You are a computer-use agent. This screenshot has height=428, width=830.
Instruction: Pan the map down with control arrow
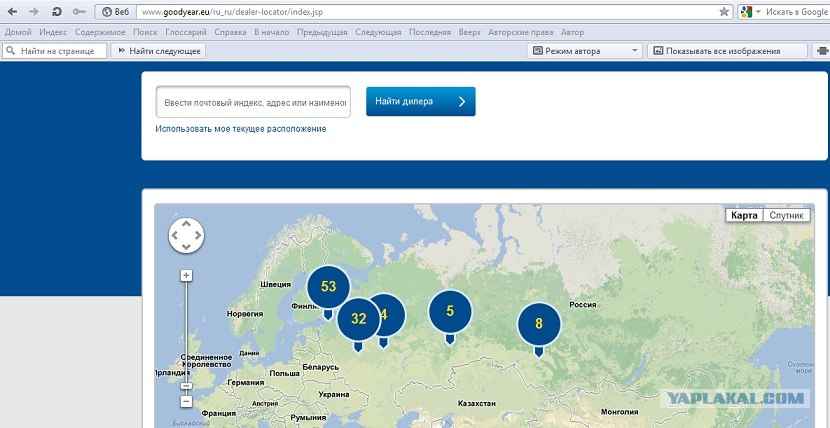(x=186, y=247)
